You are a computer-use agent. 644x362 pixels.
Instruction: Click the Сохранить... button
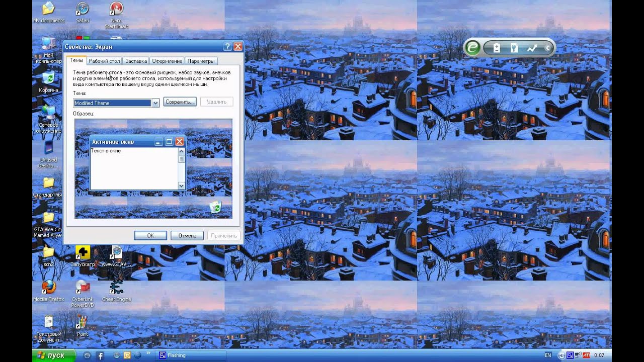point(180,102)
